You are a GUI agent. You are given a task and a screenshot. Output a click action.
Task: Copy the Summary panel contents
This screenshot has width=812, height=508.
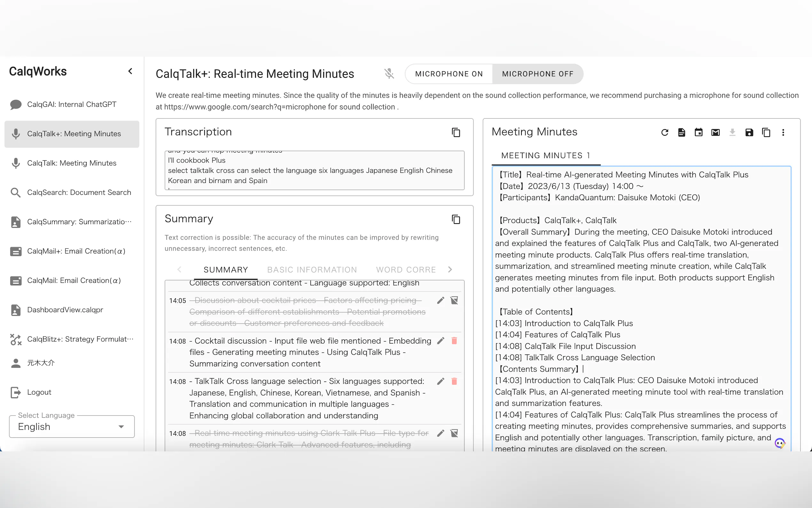pyautogui.click(x=456, y=219)
